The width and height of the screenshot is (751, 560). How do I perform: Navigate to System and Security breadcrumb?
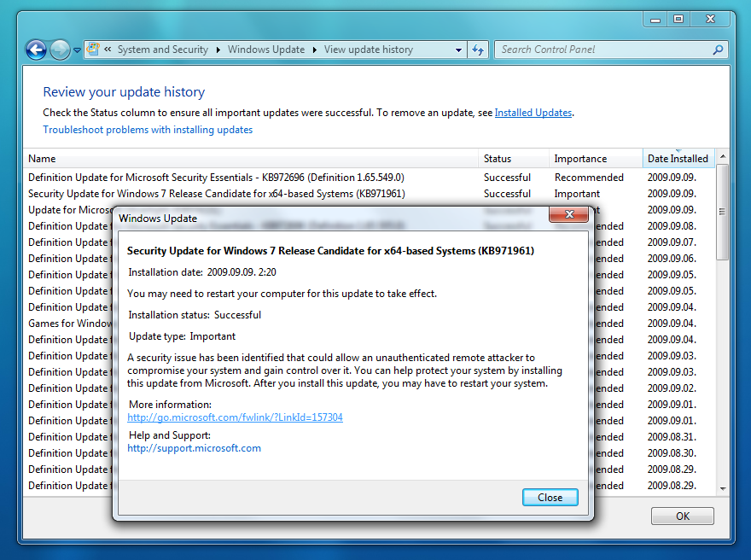click(x=163, y=50)
